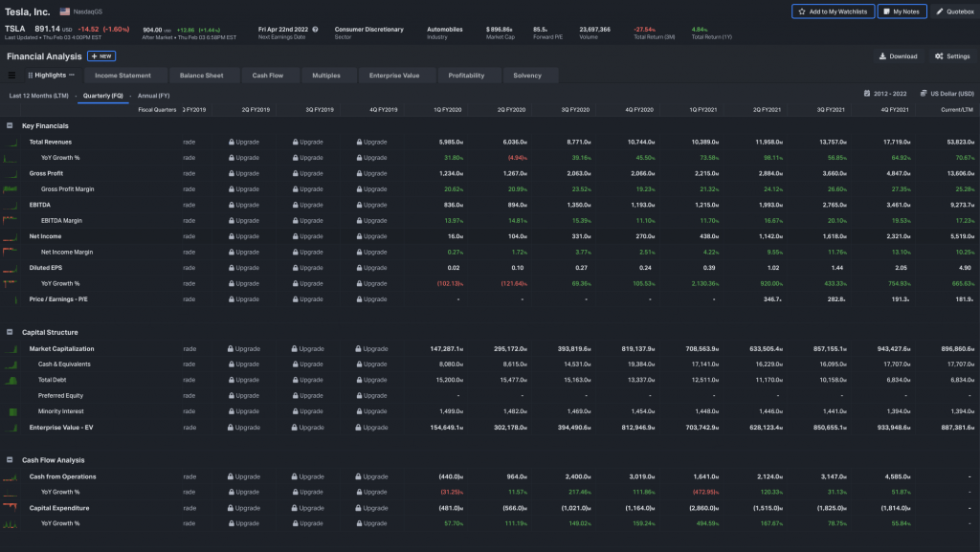Open Settings via the gear icon
The width and height of the screenshot is (980, 552).
point(939,56)
